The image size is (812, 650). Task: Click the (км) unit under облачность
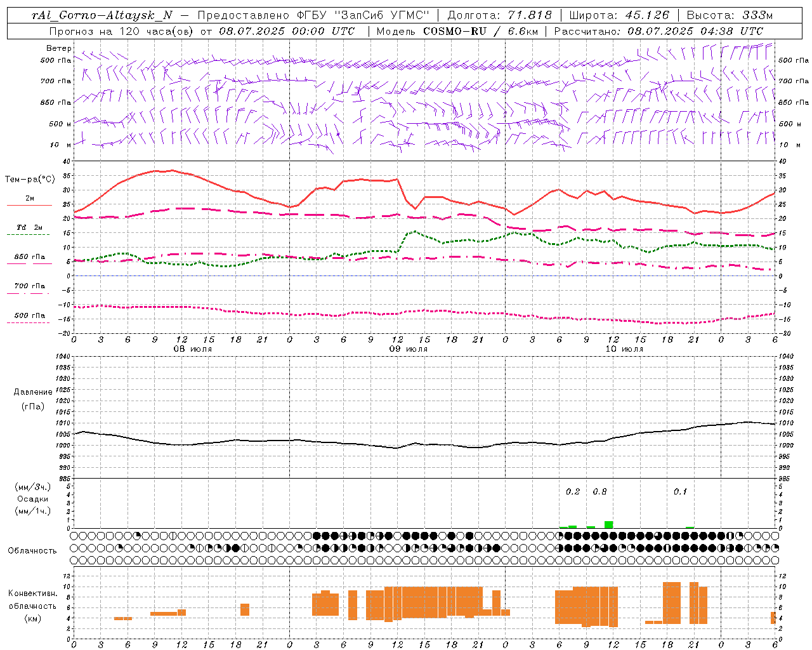click(33, 618)
